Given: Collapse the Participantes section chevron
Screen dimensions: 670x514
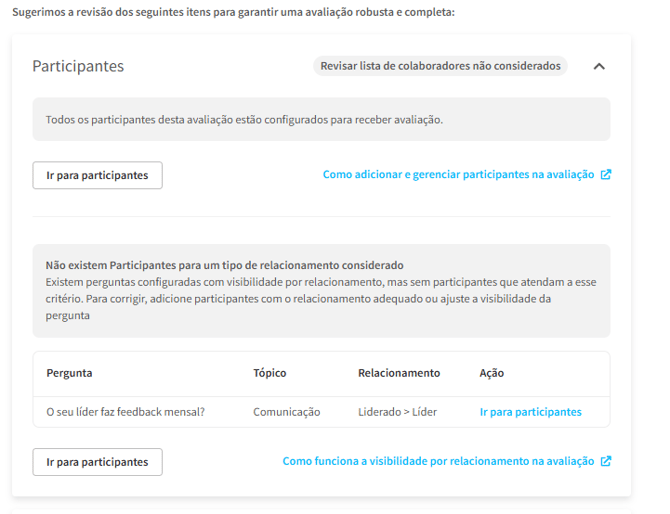Looking at the screenshot, I should tap(599, 66).
